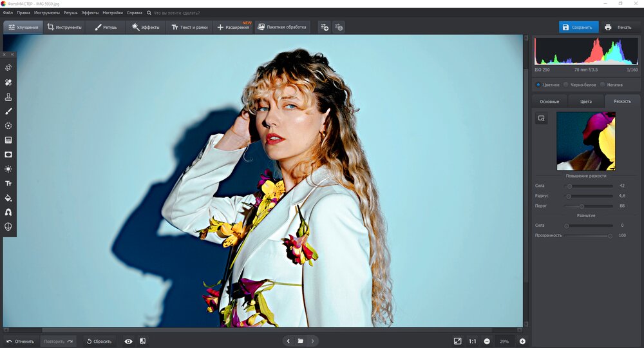The width and height of the screenshot is (644, 348).
Task: Click the fit-to-screen icon in bottom bar
Action: (457, 341)
